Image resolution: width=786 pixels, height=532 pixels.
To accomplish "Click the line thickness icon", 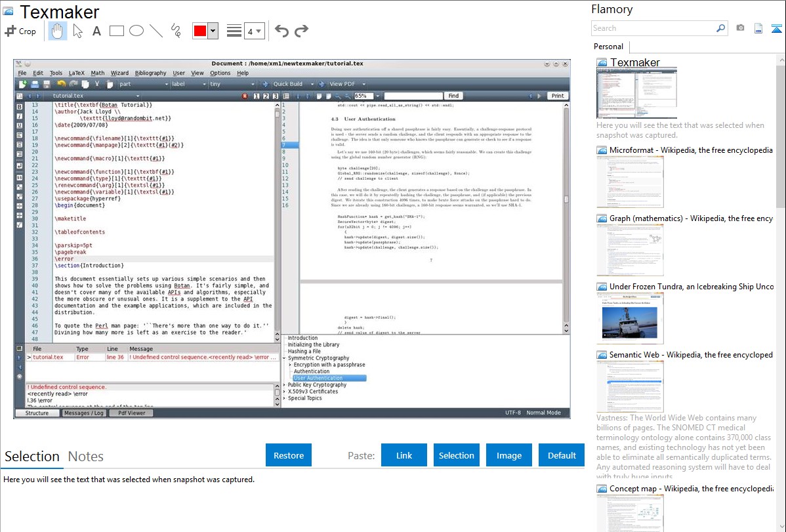I will [234, 31].
